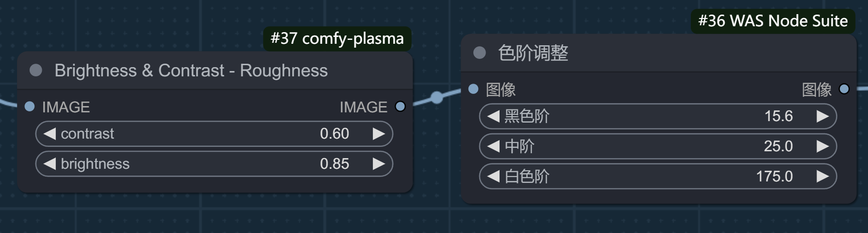Screen dimensions: 868x233
Task: Increase brightness value with right arrow
Action: tap(379, 164)
